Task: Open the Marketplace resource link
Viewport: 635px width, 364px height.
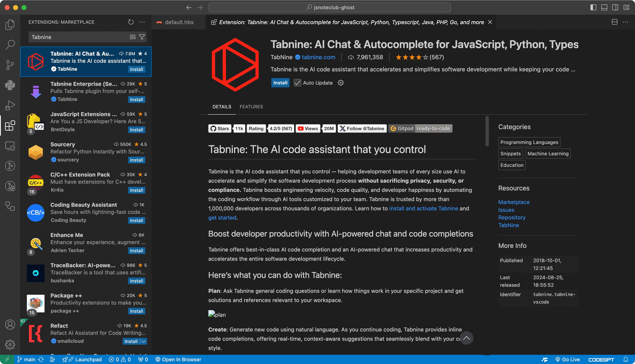Action: 514,202
